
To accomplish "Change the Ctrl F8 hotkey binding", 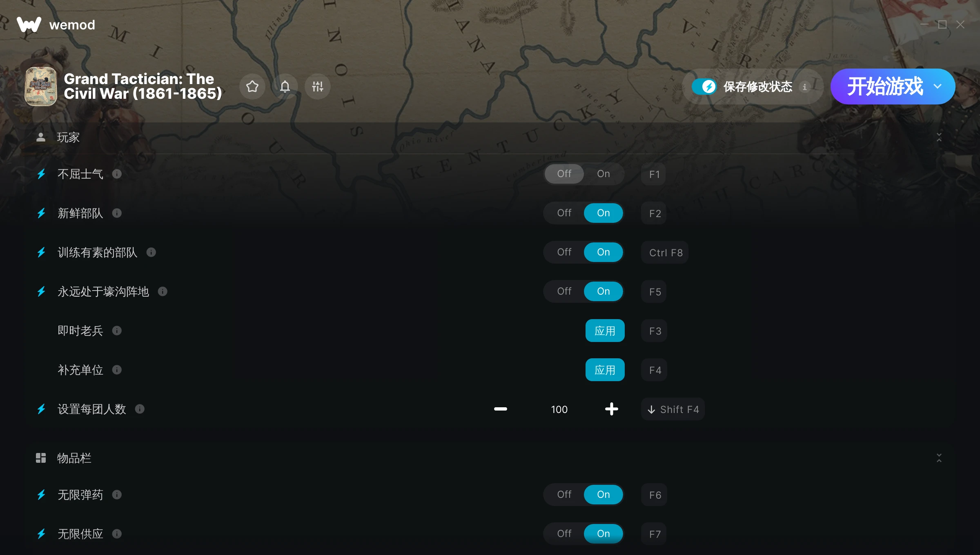I will coord(665,253).
